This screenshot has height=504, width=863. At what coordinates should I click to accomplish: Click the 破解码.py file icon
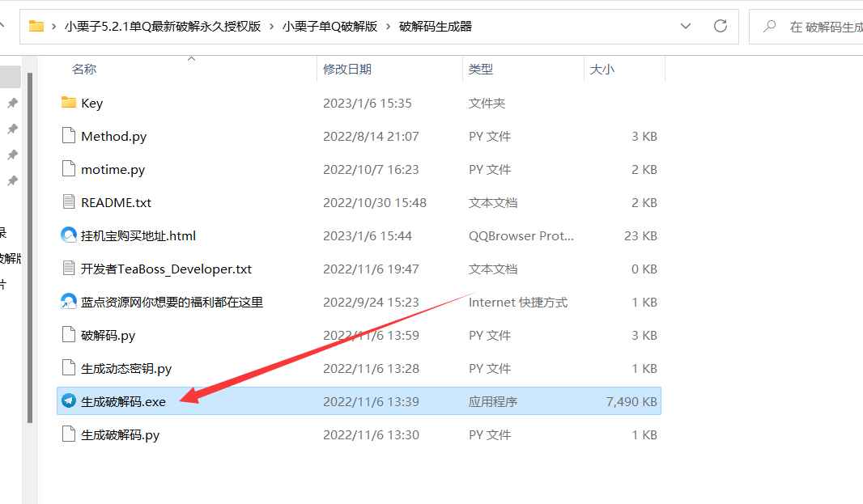(68, 335)
